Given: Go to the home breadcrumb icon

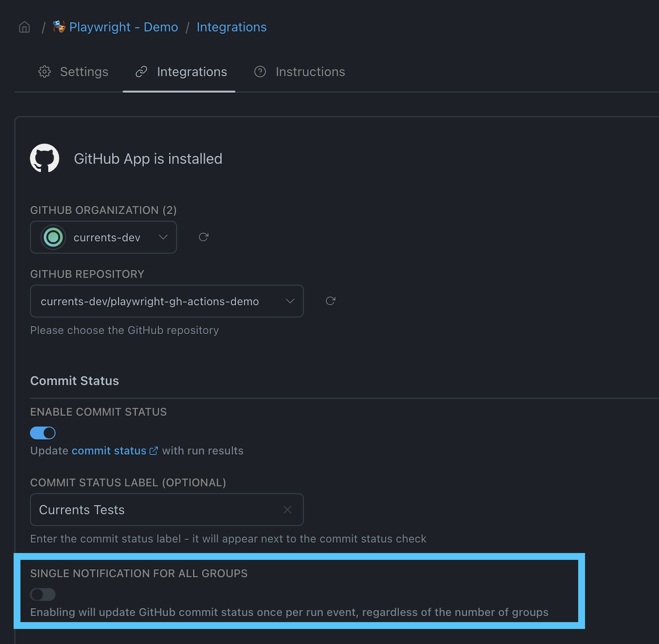Looking at the screenshot, I should coord(24,27).
